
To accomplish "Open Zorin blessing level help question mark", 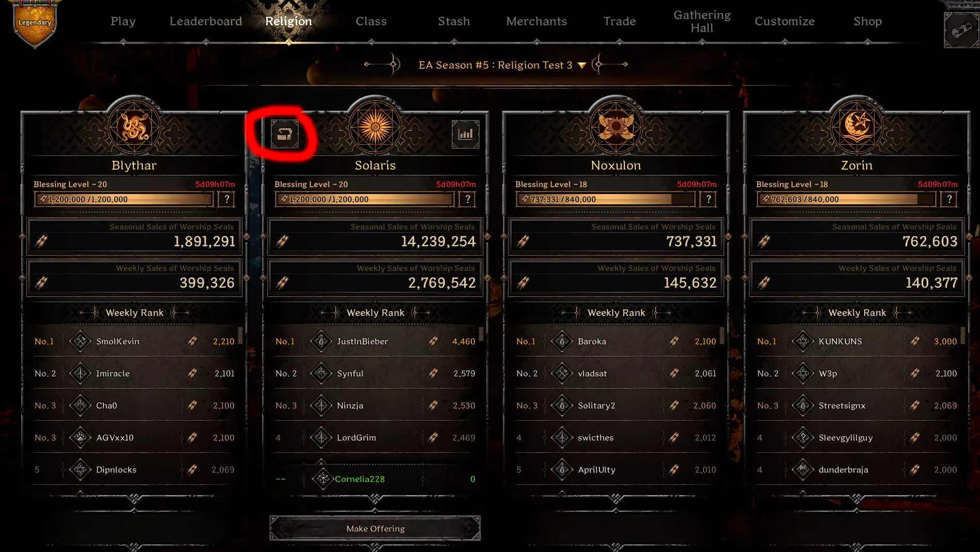I will click(x=949, y=199).
